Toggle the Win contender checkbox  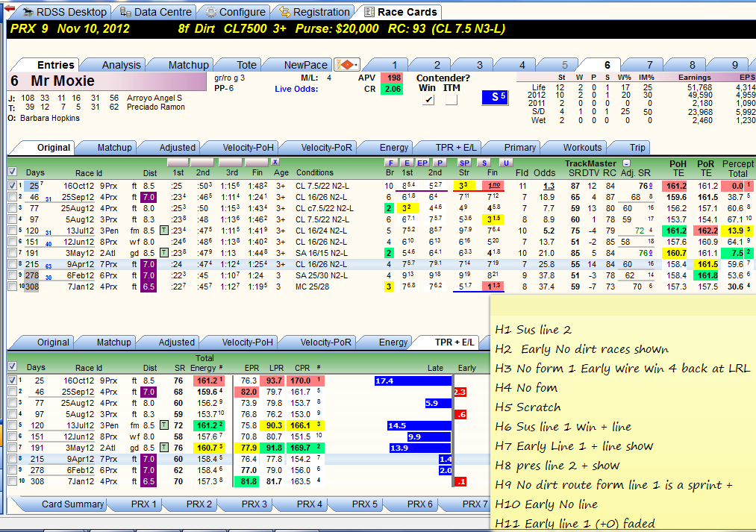pyautogui.click(x=428, y=100)
